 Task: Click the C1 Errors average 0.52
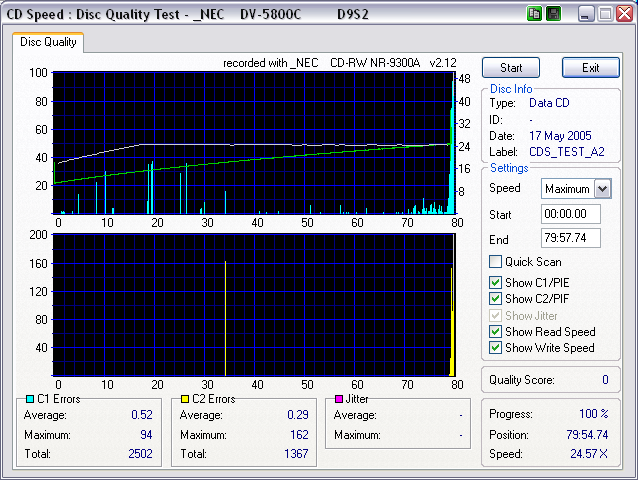(x=142, y=415)
